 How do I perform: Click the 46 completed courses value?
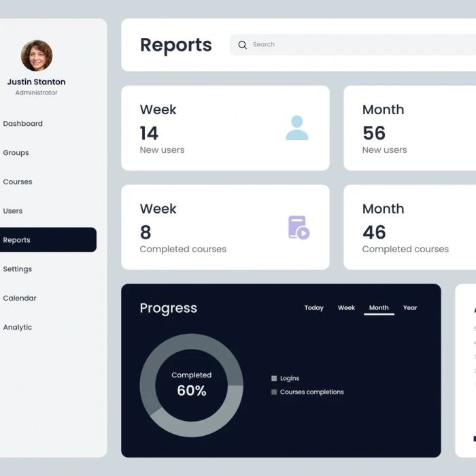[374, 233]
